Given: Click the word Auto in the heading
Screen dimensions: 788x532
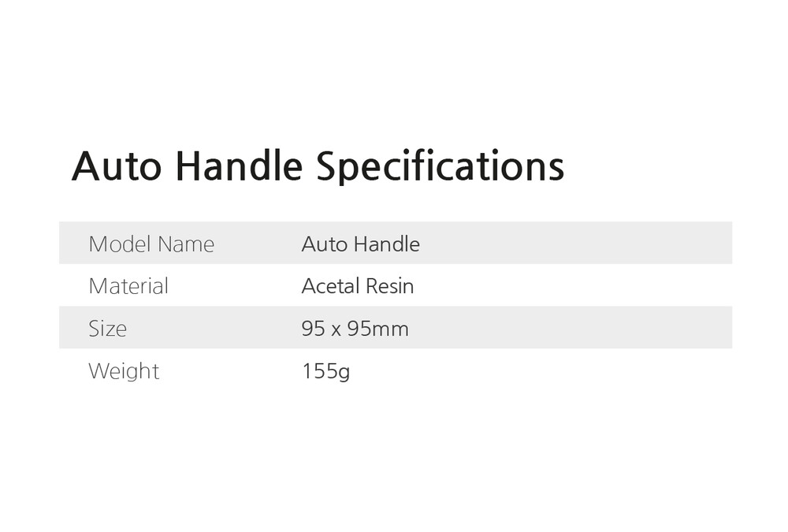Looking at the screenshot, I should 117,166.
